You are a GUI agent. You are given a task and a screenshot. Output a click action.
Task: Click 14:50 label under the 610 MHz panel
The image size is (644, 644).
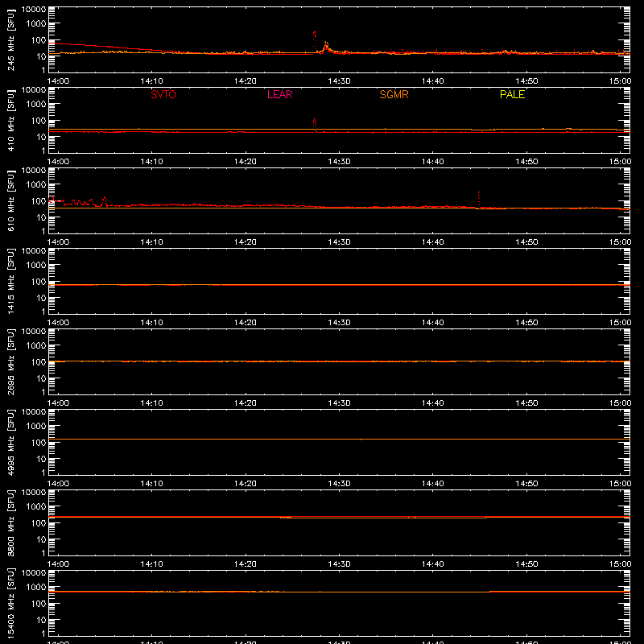click(526, 242)
